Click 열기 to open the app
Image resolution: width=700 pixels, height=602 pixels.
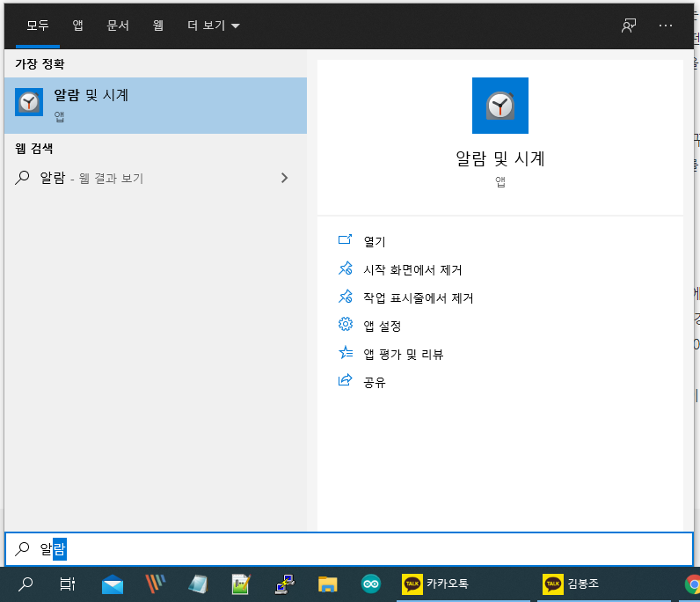tap(375, 241)
